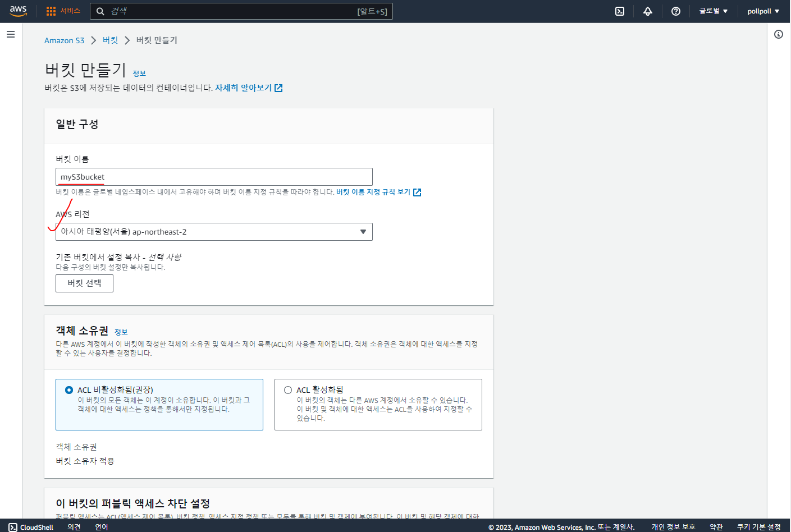Open the Services grid menu

click(51, 11)
